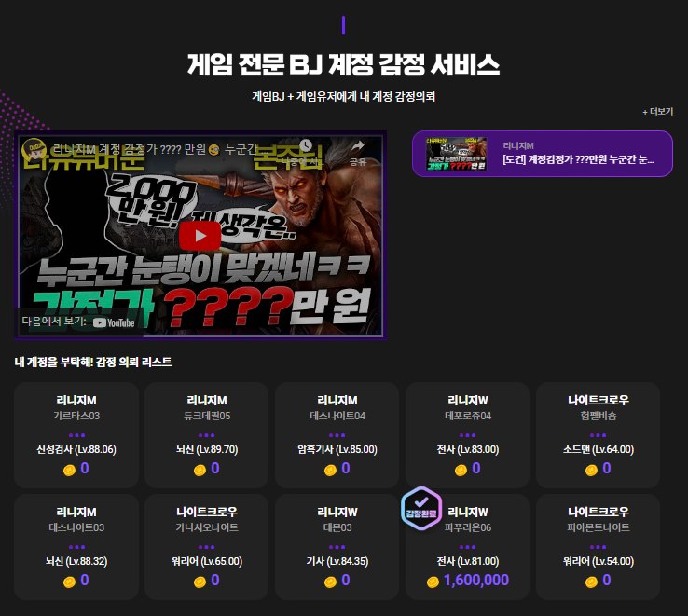This screenshot has height=616, width=688.
Task: Click the 전사 (Lv.83.00) text
Action: coord(468,449)
